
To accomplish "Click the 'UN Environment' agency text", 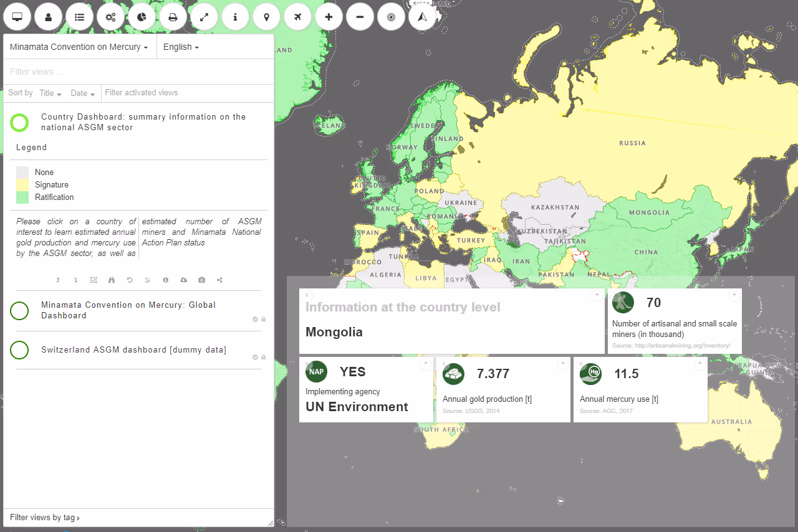I will point(357,407).
